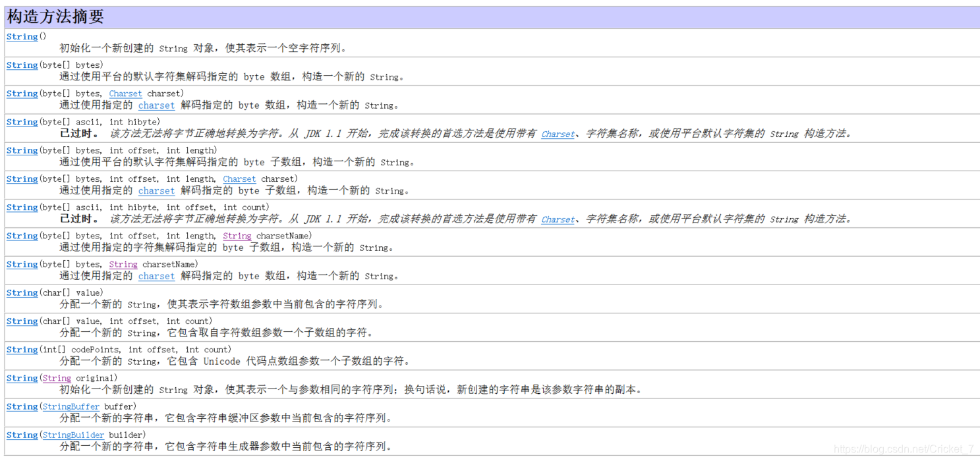980x461 pixels.
Task: Click the italic Charset link in deprecation notice
Action: [x=558, y=134]
